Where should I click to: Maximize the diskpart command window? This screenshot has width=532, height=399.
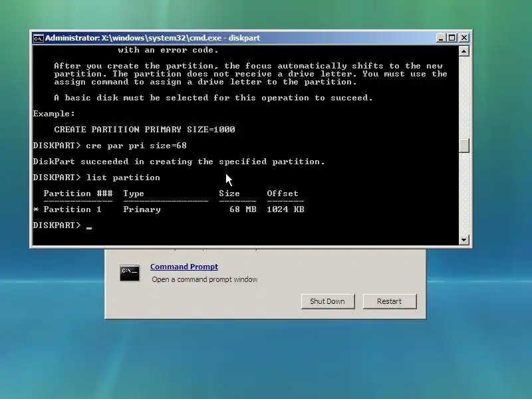452,38
